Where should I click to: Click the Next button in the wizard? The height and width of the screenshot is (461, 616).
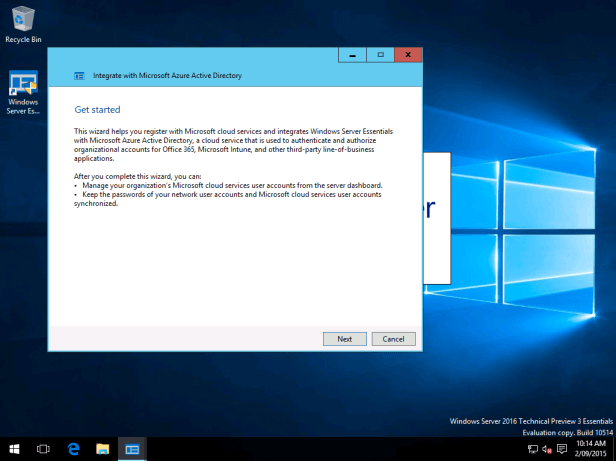click(344, 339)
